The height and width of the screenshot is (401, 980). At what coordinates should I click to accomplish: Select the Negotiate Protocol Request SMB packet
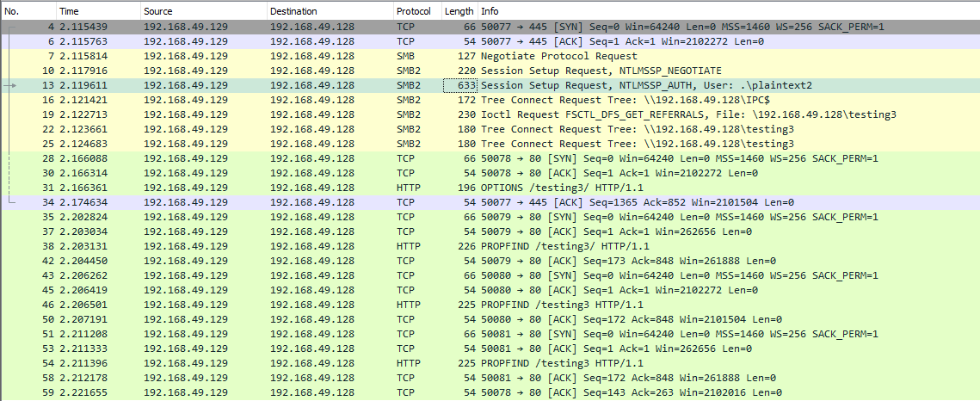click(x=490, y=56)
